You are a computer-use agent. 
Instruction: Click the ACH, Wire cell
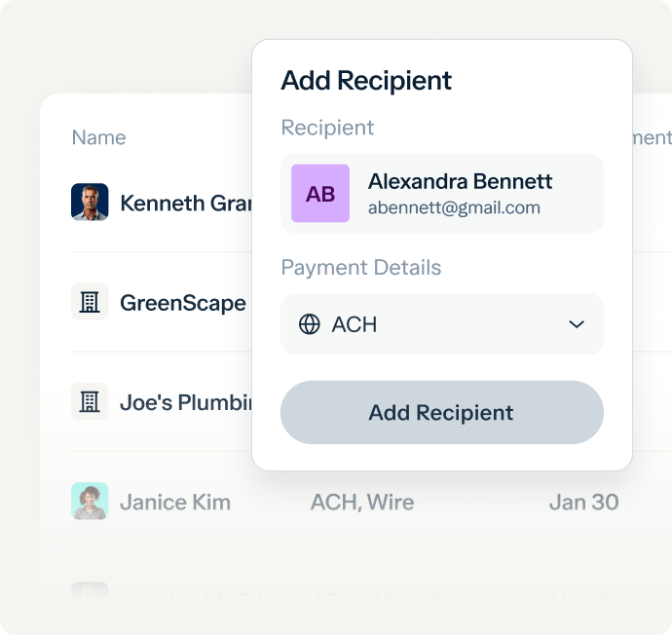362,503
